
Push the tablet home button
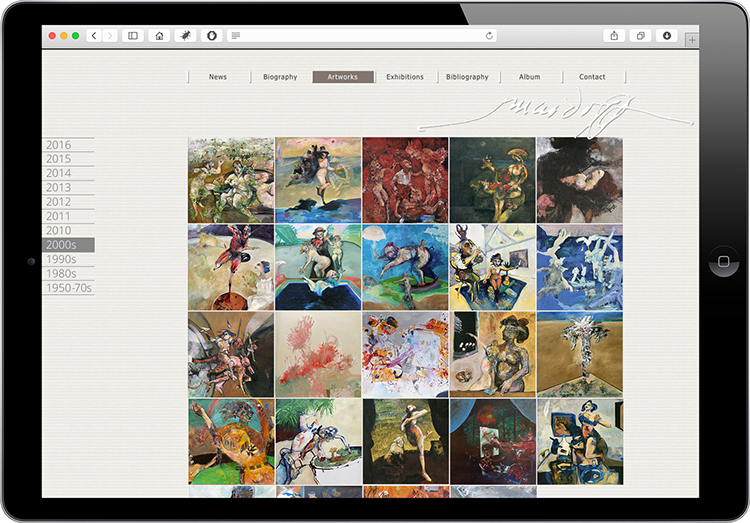point(724,261)
